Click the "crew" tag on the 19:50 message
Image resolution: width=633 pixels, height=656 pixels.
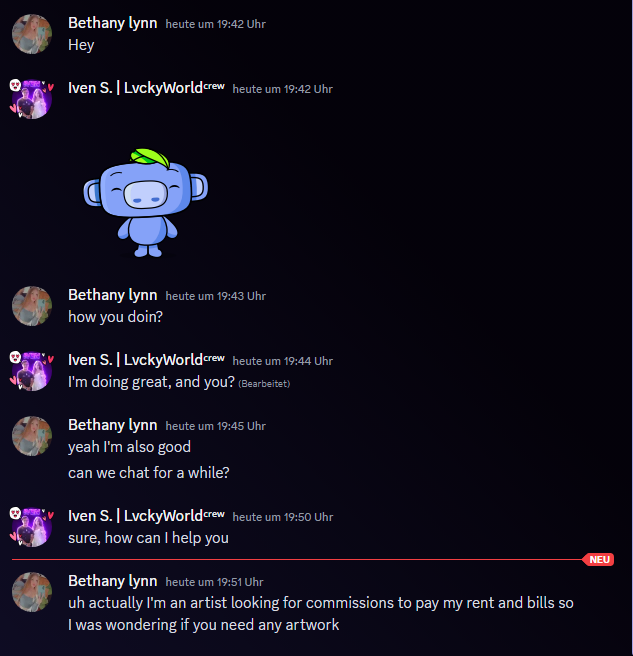point(214,513)
